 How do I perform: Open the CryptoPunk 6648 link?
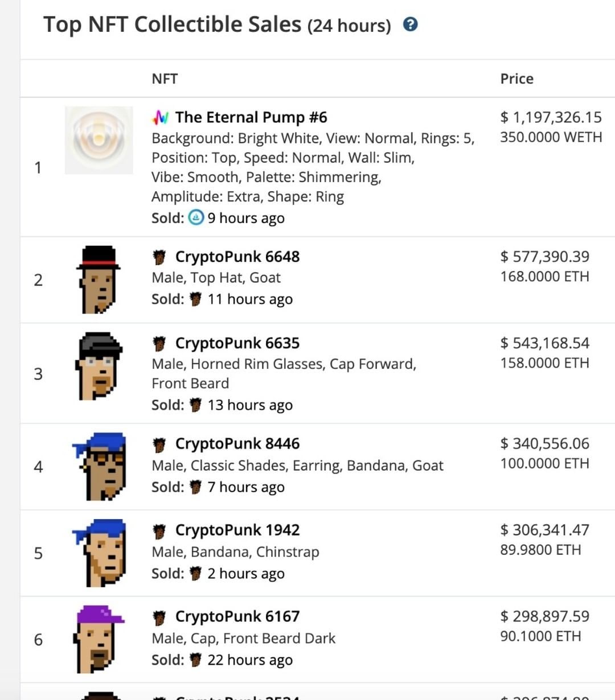[237, 257]
